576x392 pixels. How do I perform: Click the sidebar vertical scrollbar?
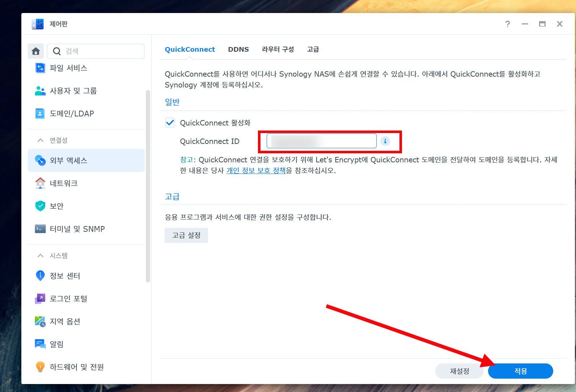(x=148, y=186)
